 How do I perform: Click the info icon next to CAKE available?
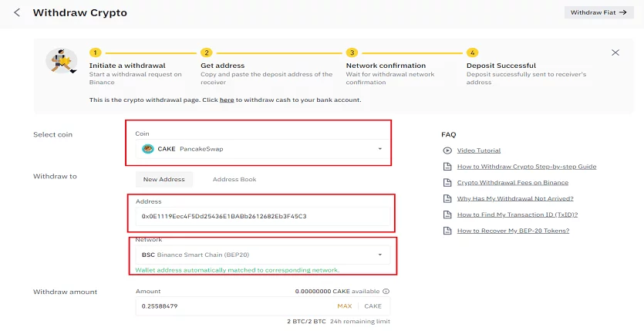(386, 292)
